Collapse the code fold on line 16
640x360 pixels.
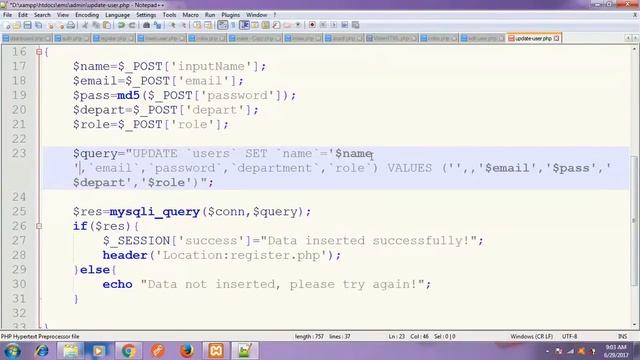39,52
